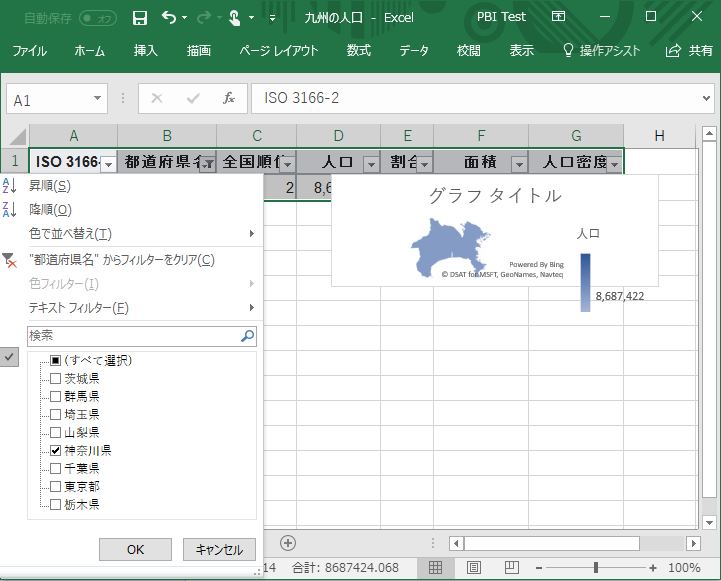Click the new sheet plus icon
The height and width of the screenshot is (581, 721).
pyautogui.click(x=288, y=543)
